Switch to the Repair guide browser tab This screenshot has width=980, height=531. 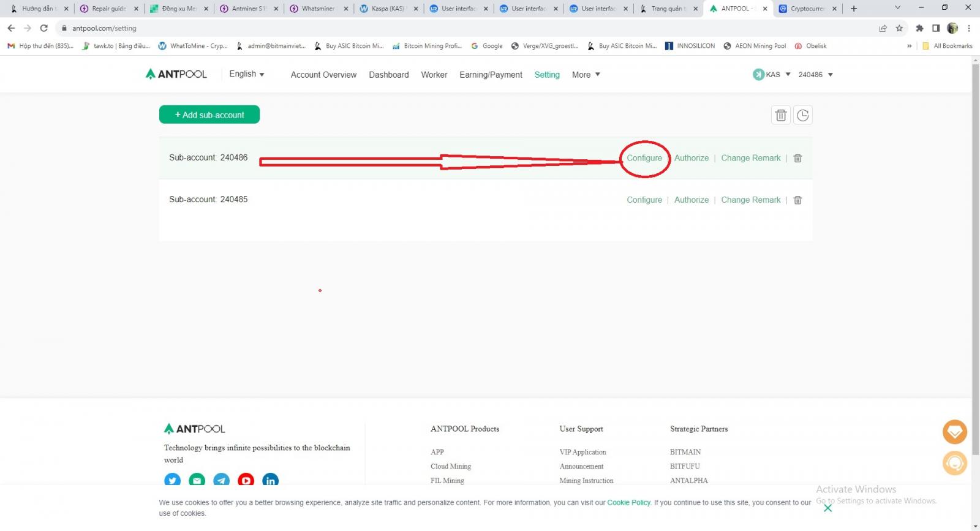pos(109,9)
